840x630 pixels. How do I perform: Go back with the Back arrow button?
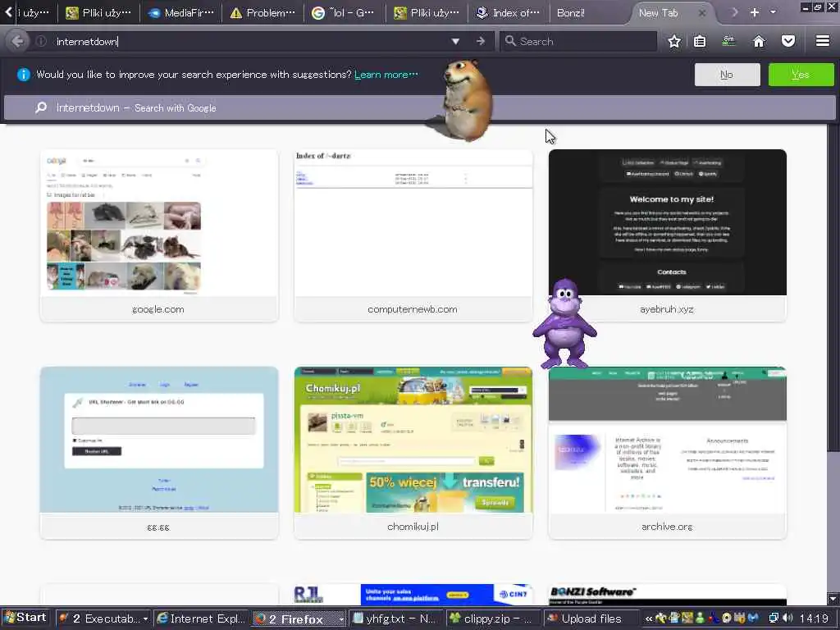17,41
